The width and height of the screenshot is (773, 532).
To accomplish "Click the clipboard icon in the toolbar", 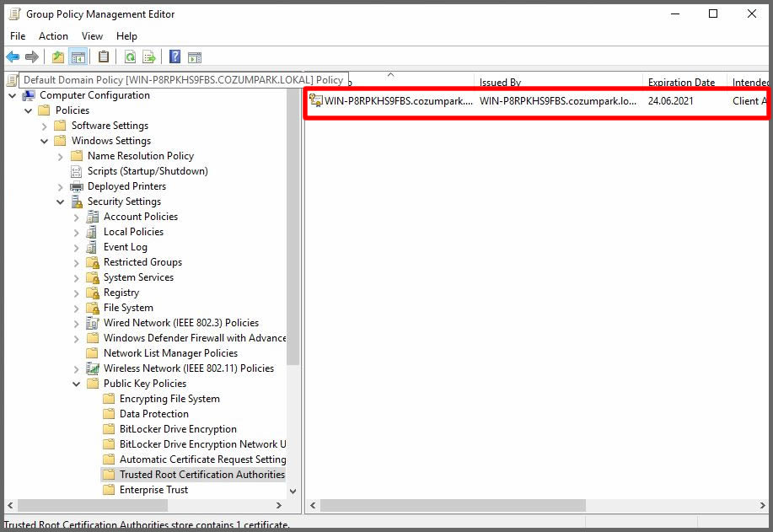I will click(x=104, y=57).
